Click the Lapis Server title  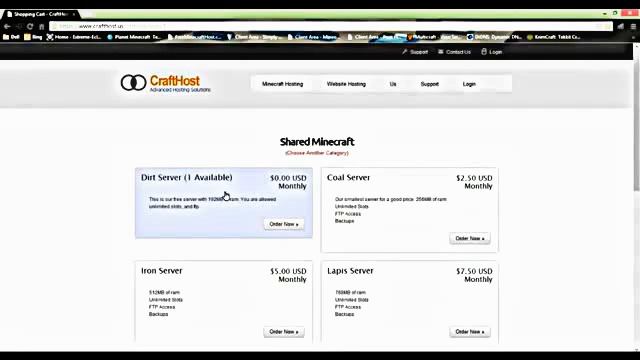tap(350, 271)
